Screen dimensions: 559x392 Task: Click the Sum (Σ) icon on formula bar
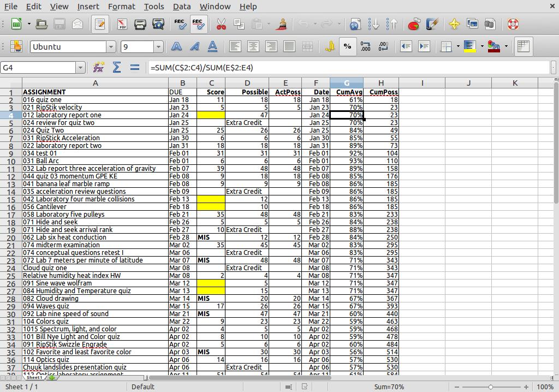(116, 67)
